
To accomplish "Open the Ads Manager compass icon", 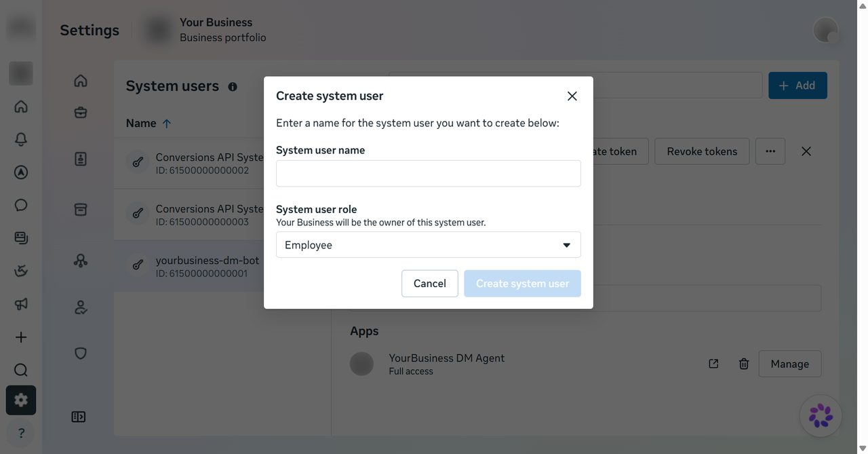I will [21, 172].
